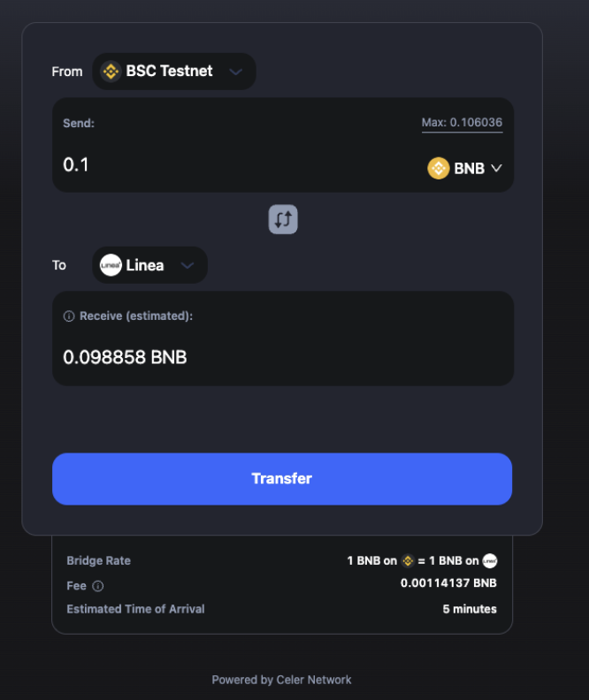Click BSC icon in Bridge Rate row
Screen dimensions: 589x700
pyautogui.click(x=408, y=560)
